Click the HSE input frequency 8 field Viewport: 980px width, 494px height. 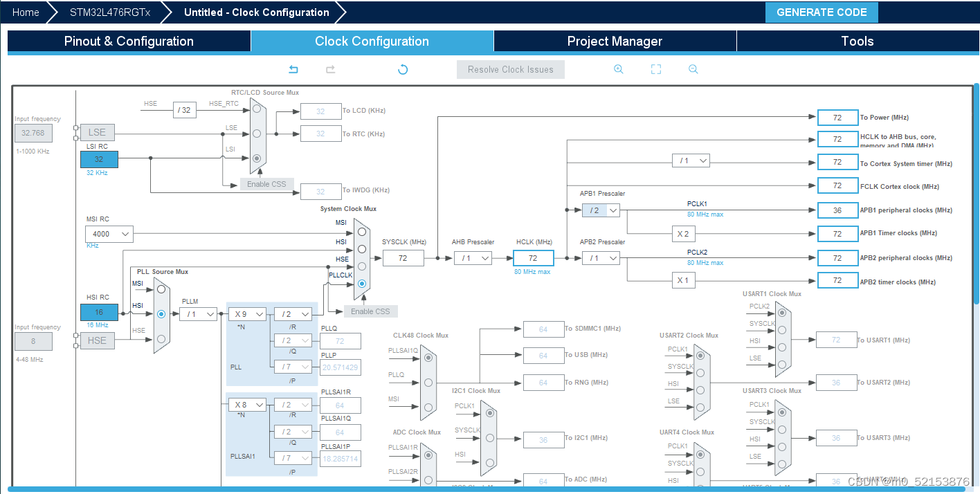(33, 341)
